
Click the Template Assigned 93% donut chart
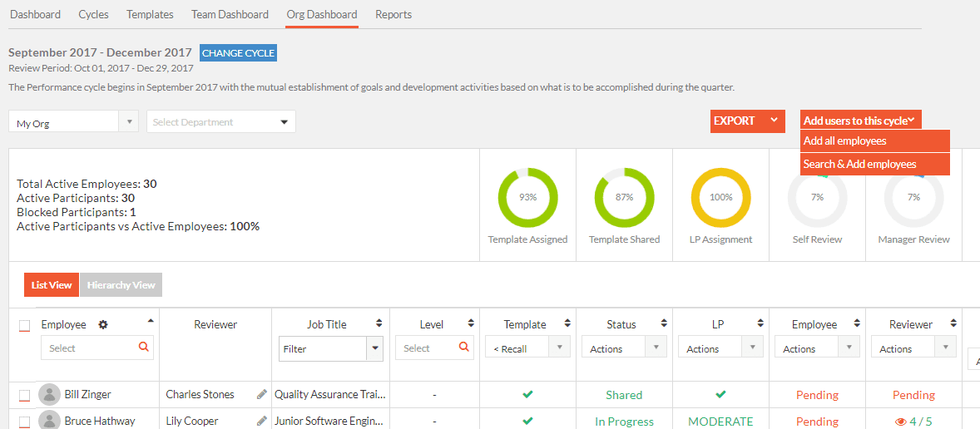[528, 197]
